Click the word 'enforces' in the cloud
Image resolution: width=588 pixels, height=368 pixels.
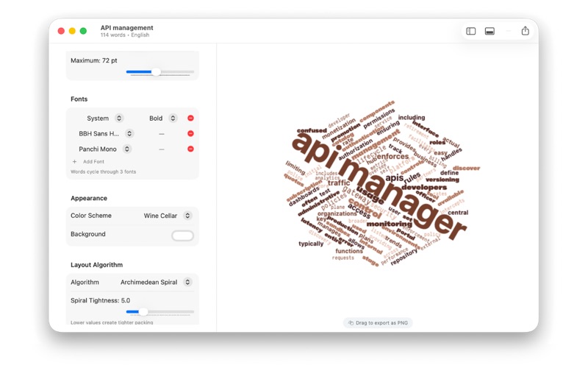pos(392,156)
